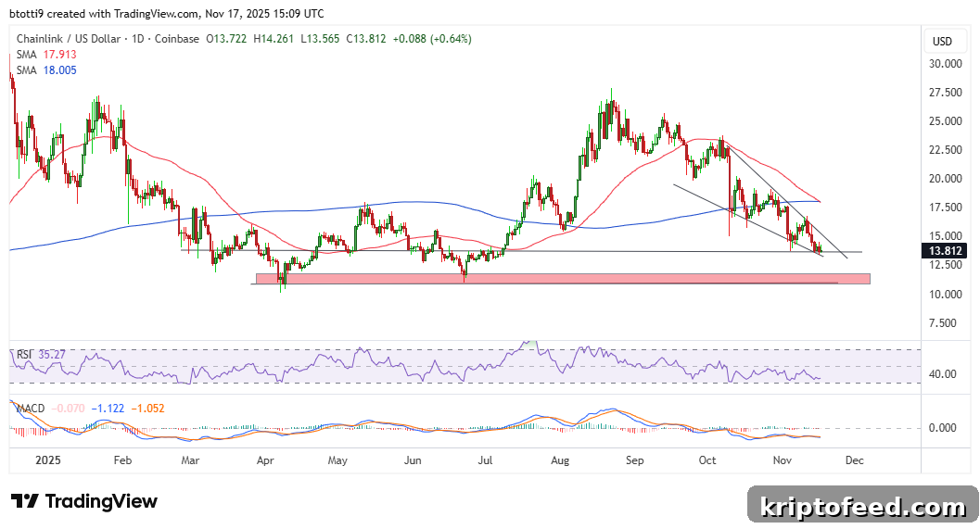Click the USD currency label

[942, 42]
